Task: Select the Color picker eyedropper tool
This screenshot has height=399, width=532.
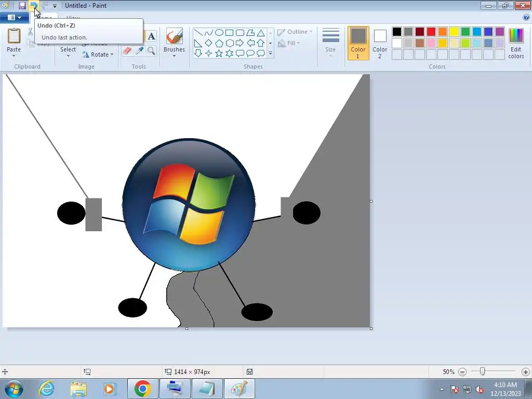Action: click(139, 51)
